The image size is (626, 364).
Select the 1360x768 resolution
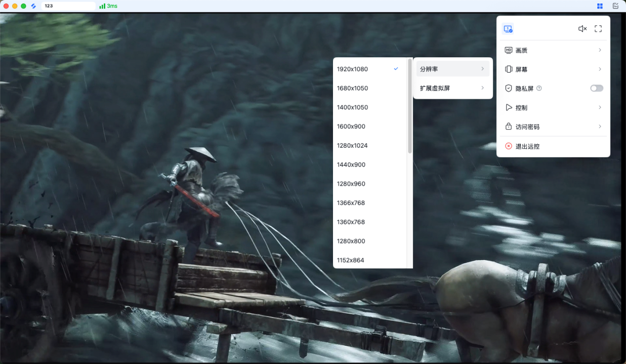(370, 222)
